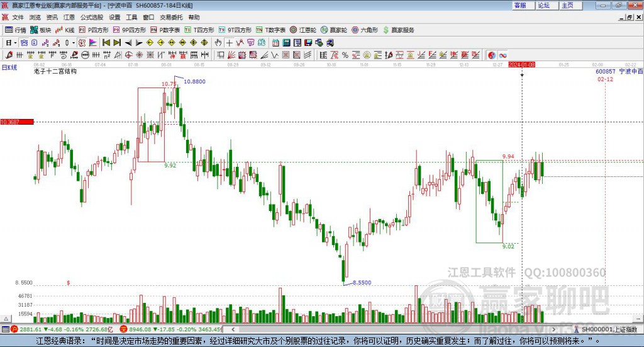
Task: Open the T四方形 tool
Action: [199, 30]
